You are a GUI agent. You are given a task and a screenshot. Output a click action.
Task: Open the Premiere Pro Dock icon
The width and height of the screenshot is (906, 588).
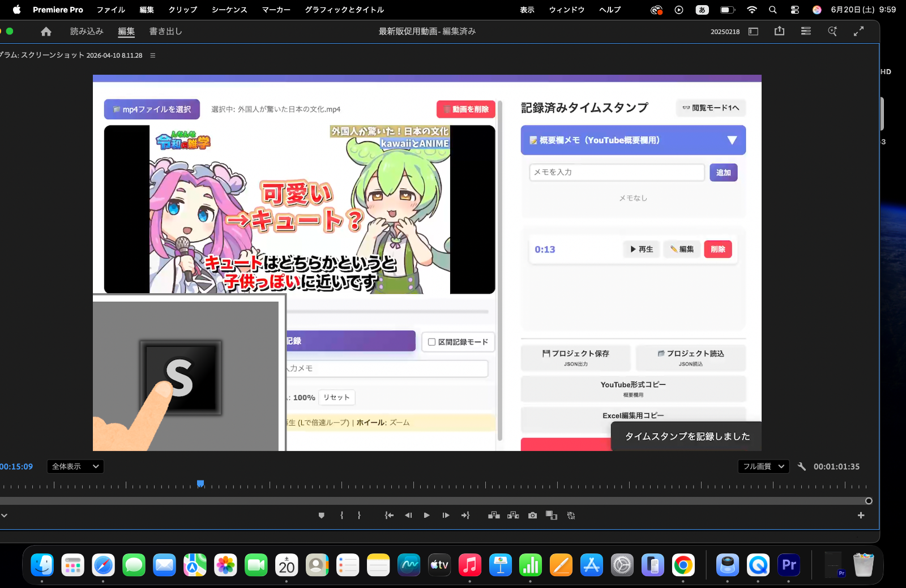pos(789,565)
